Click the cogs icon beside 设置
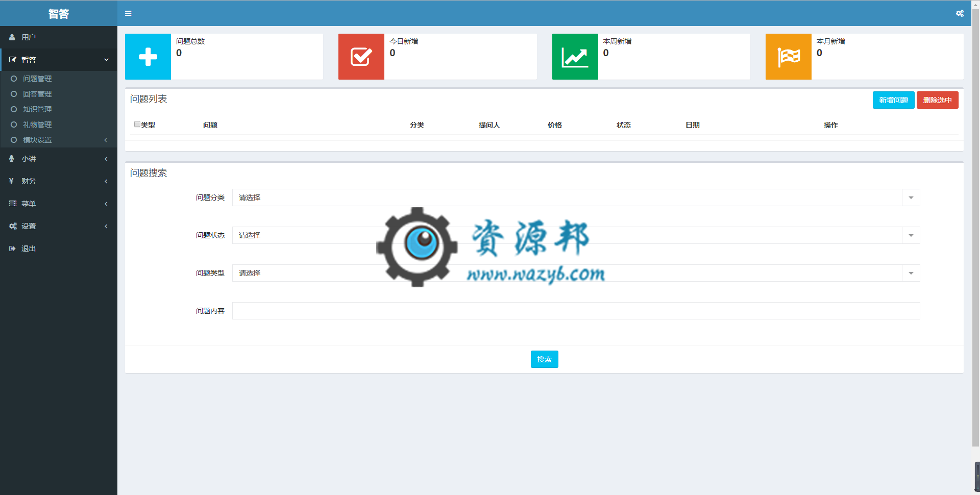Screen dimensions: 980x495 [13, 226]
